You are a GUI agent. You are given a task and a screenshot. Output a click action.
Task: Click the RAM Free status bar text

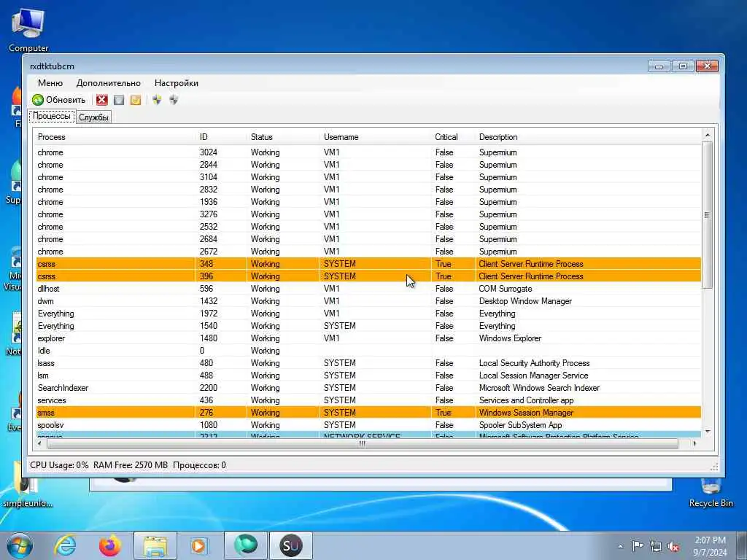click(131, 464)
